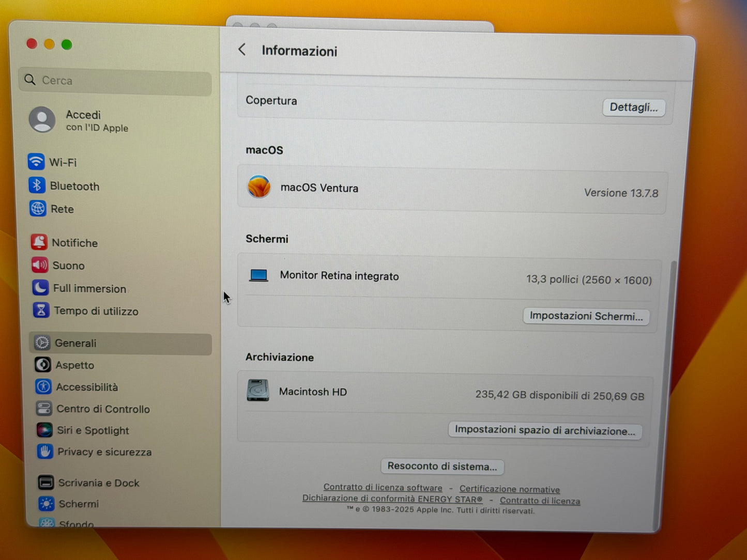Click the Centro di Controllo icon
This screenshot has height=560, width=747.
44,409
